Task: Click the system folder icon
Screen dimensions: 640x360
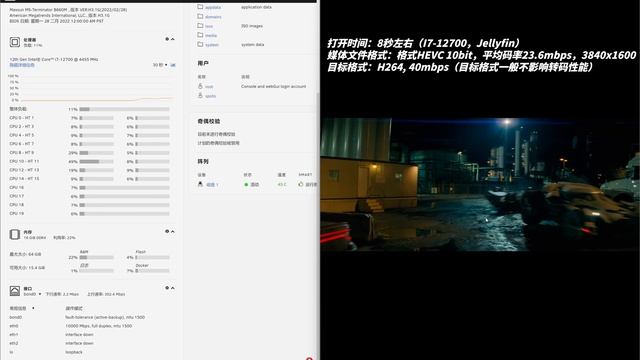Action: tap(200, 44)
